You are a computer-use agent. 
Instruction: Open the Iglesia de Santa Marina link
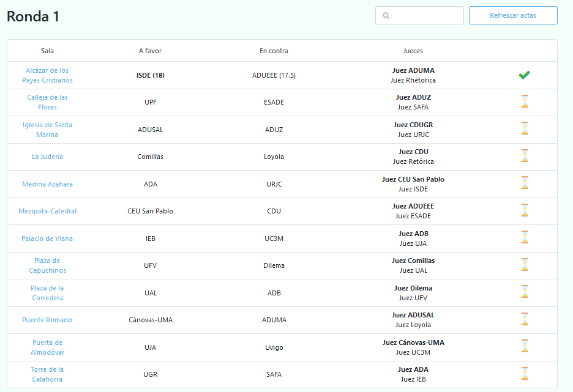tap(47, 130)
